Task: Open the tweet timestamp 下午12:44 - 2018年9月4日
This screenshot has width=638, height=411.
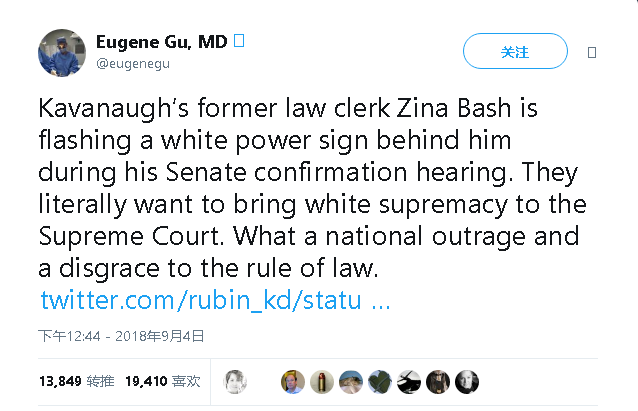Action: [x=121, y=336]
